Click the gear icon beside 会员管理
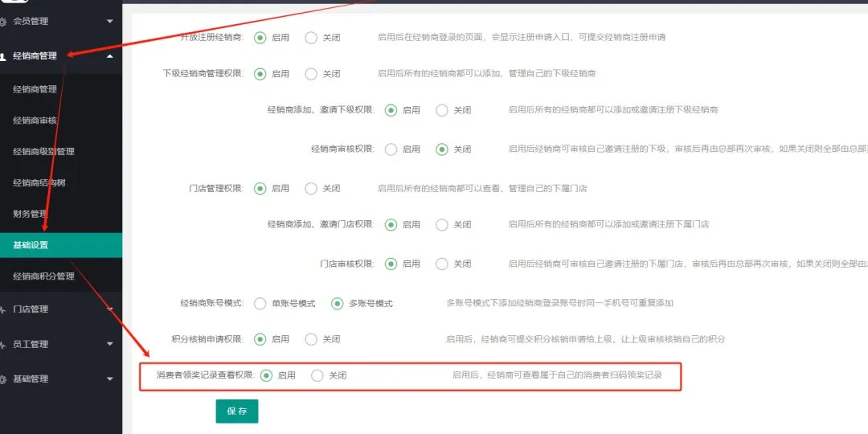This screenshot has width=868, height=434. [x=2, y=22]
